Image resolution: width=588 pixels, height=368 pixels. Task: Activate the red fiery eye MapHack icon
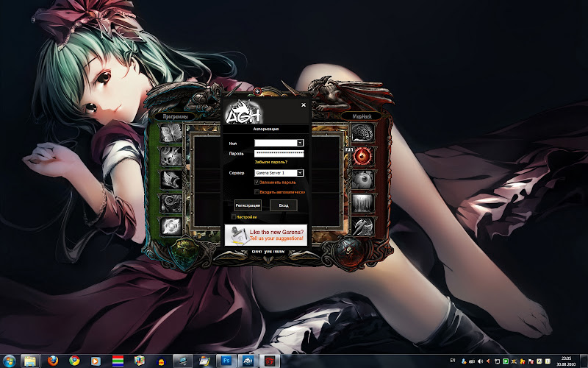point(362,156)
